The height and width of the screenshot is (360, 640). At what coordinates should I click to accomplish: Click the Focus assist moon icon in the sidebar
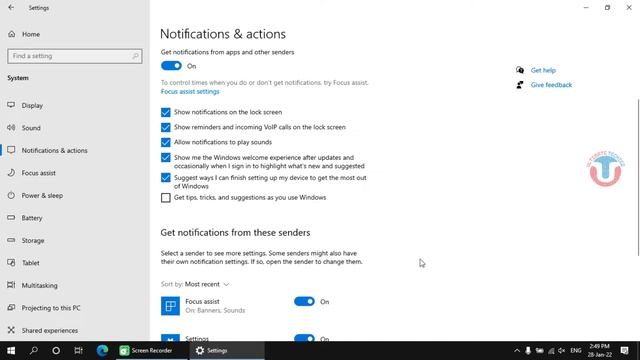coord(11,172)
